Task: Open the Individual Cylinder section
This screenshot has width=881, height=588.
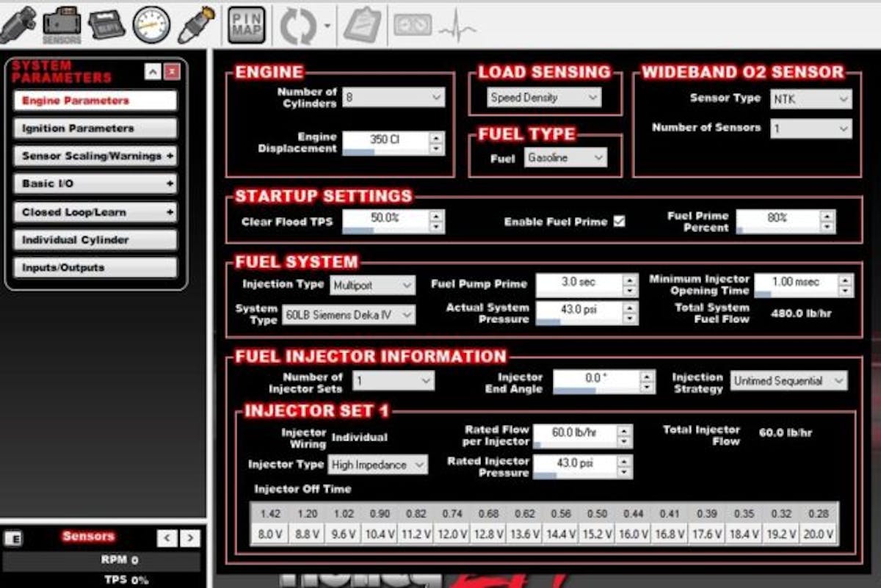Action: point(95,240)
